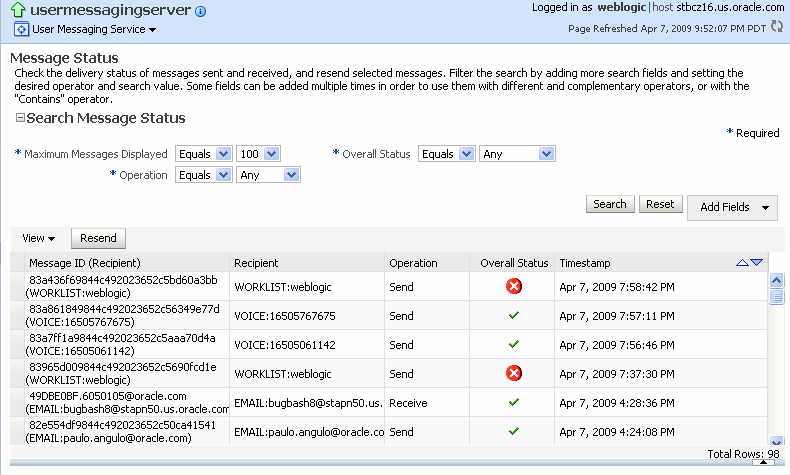Click the info icon next to usermessagingserver
The width and height of the screenshot is (790, 475).
click(x=201, y=11)
